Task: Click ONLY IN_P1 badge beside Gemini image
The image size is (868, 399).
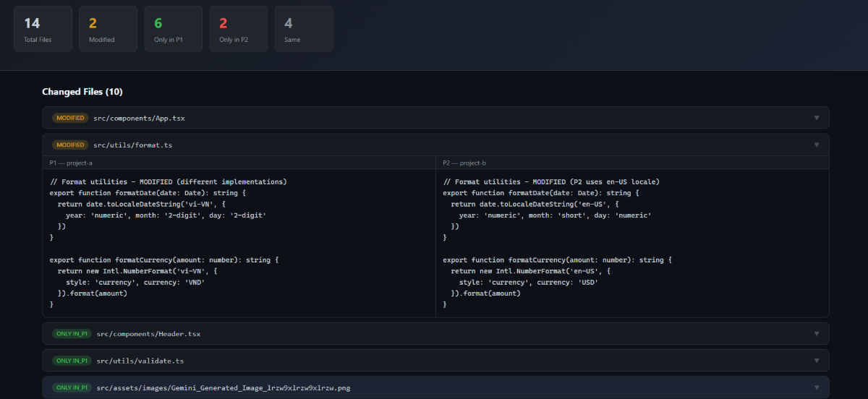Action: click(x=72, y=387)
